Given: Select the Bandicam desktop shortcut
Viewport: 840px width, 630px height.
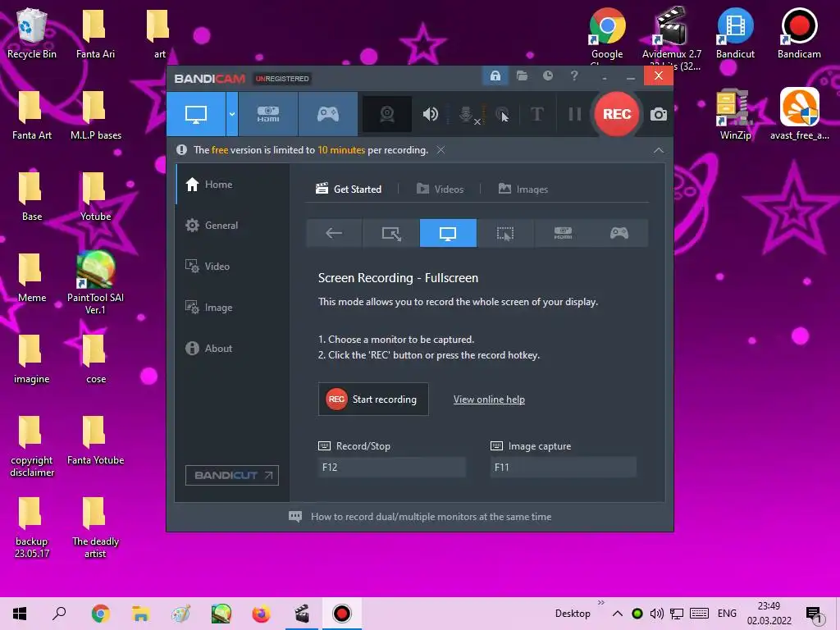Looking at the screenshot, I should (x=799, y=33).
